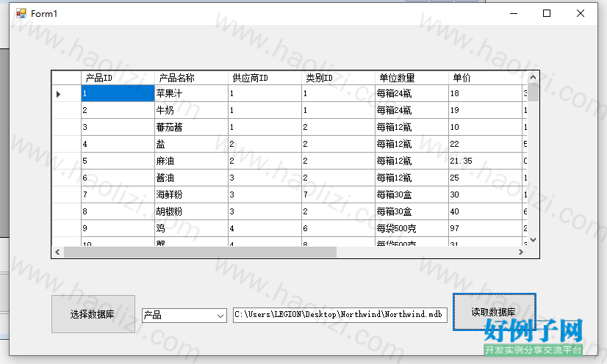Select the 盐 product name cell
Viewport: 607px width, 364px height.
(x=191, y=144)
